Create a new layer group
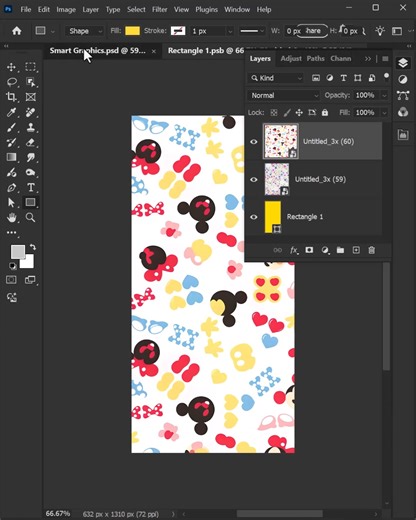 (x=340, y=250)
